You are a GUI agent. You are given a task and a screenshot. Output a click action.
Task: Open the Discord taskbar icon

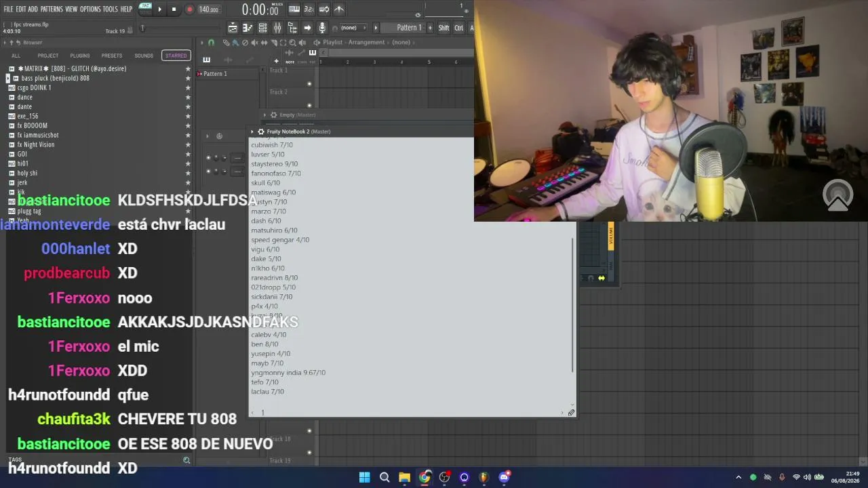[x=504, y=477]
